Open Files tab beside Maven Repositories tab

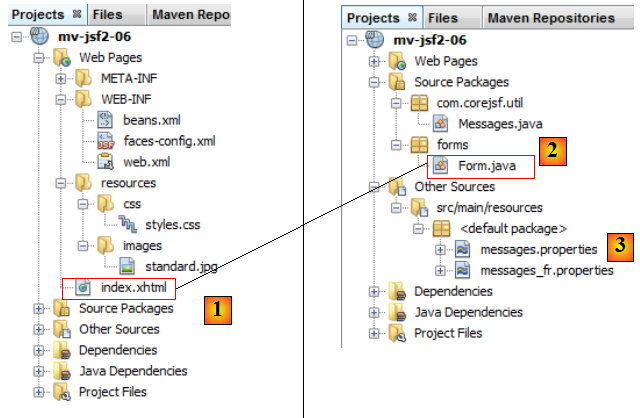(x=442, y=18)
